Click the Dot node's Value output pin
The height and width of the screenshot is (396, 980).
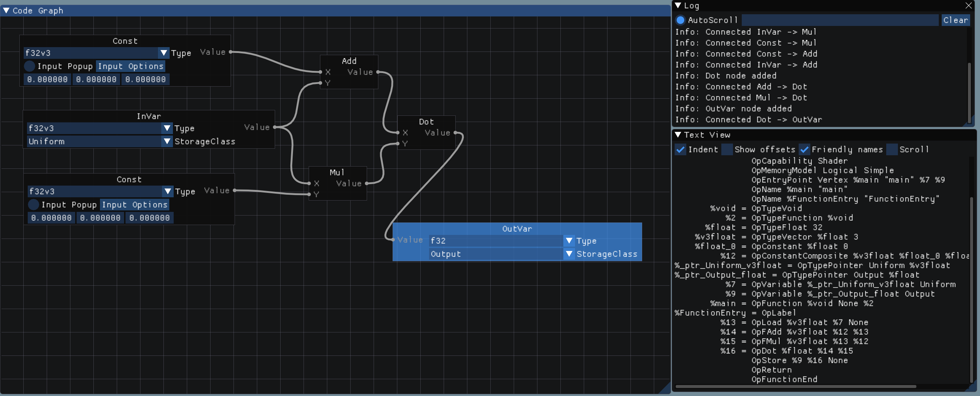(x=455, y=133)
